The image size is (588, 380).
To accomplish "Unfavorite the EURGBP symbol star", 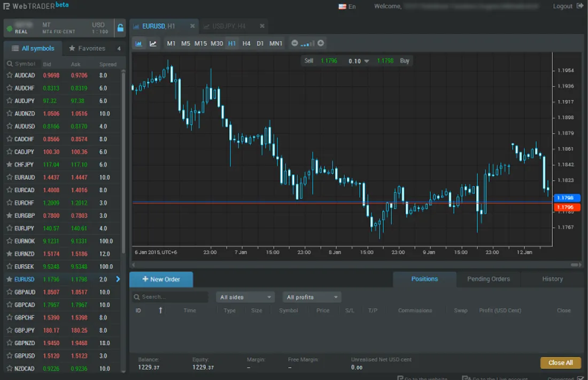I will point(9,216).
